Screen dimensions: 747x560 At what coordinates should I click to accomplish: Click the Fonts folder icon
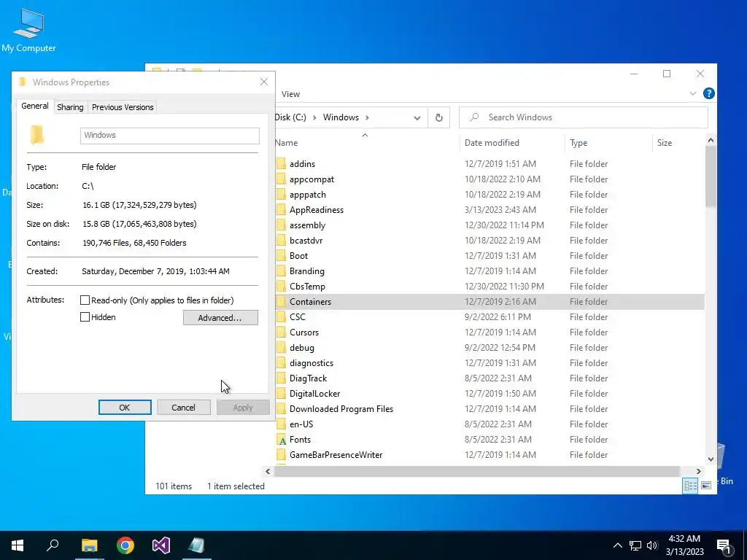pos(281,440)
